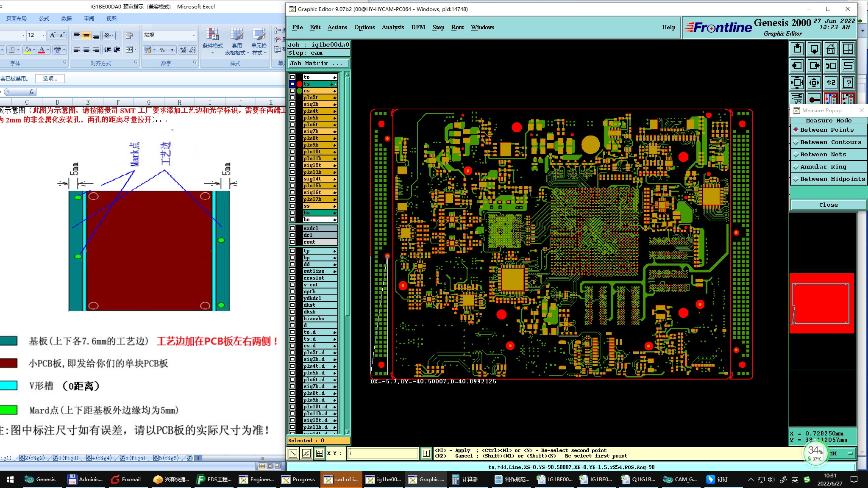
Task: Expand the number format dropdown
Action: click(194, 35)
